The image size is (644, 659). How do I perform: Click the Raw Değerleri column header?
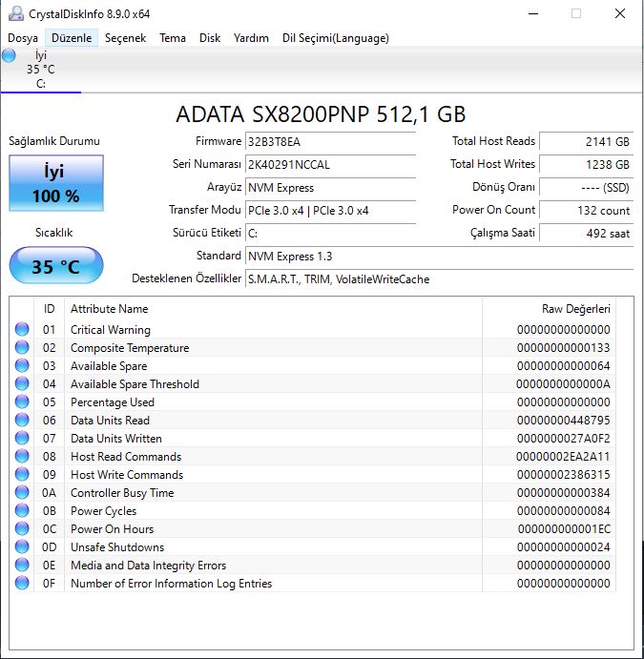click(x=575, y=309)
